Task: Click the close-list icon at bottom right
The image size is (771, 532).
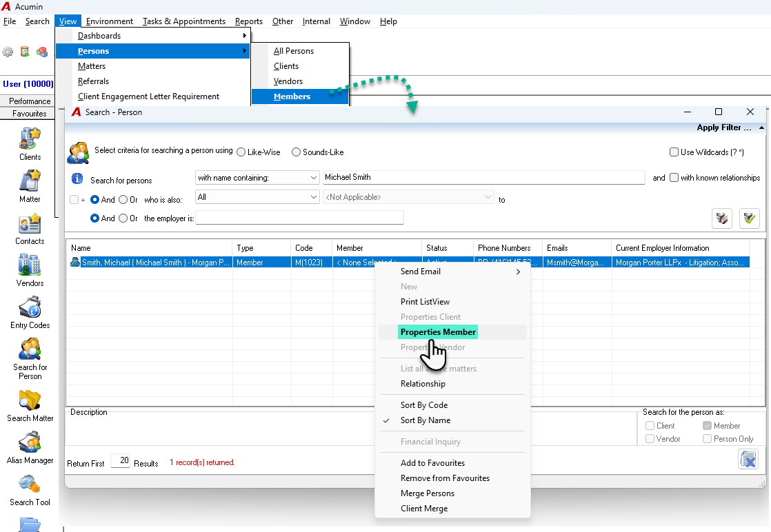Action: point(748,460)
